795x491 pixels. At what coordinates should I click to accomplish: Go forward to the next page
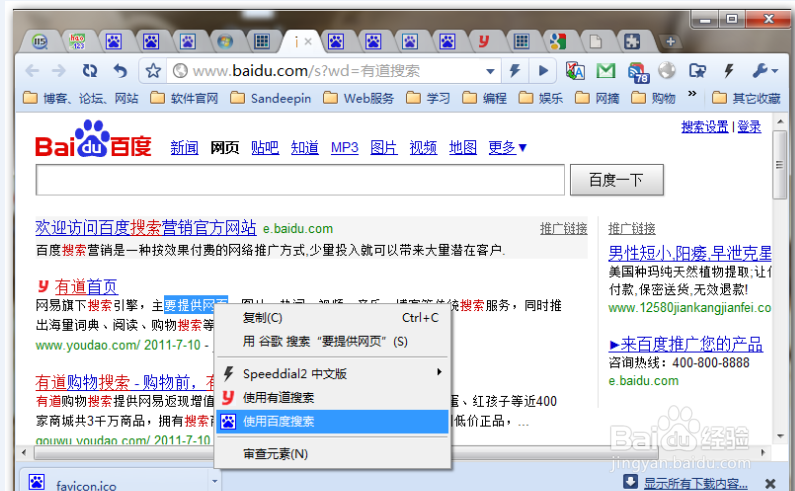(x=59, y=71)
